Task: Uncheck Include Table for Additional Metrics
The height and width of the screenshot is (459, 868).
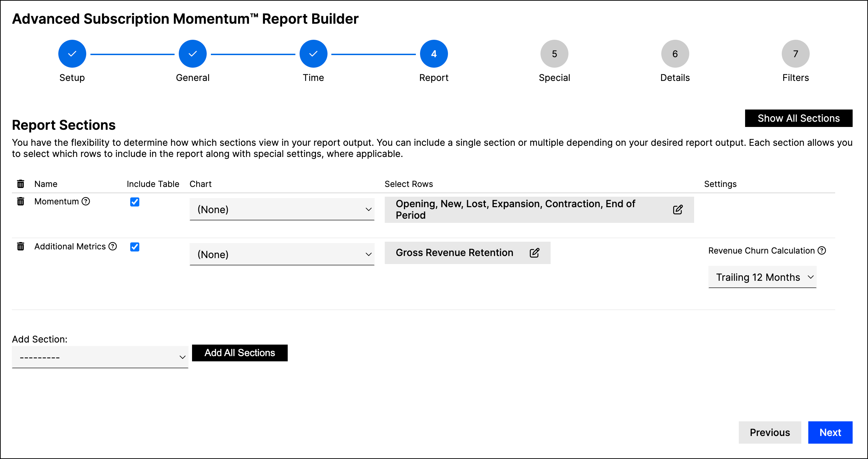Action: pos(135,247)
